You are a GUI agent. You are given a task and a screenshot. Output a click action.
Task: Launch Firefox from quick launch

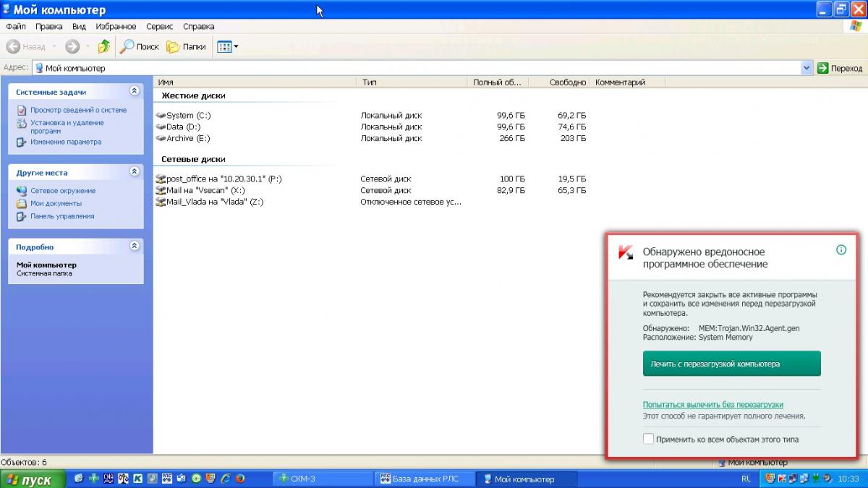click(x=240, y=479)
